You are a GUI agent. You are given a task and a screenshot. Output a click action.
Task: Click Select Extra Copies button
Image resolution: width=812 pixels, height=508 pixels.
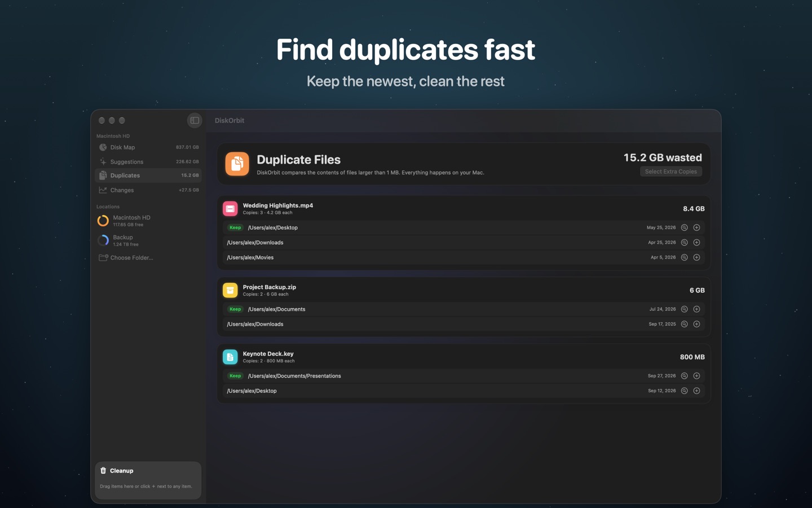(x=670, y=172)
